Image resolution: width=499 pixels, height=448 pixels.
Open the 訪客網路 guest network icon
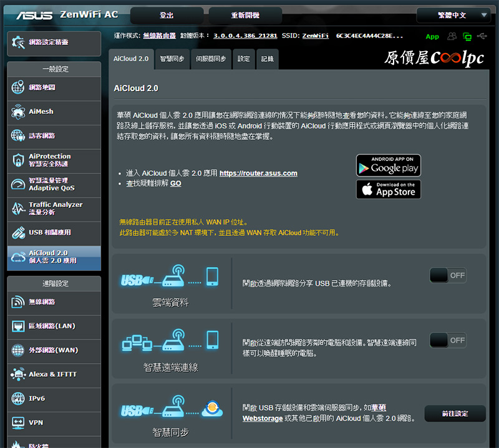18,135
